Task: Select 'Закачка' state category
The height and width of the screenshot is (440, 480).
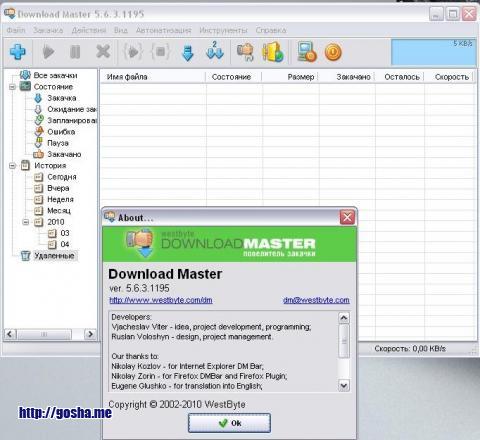Action: point(62,98)
